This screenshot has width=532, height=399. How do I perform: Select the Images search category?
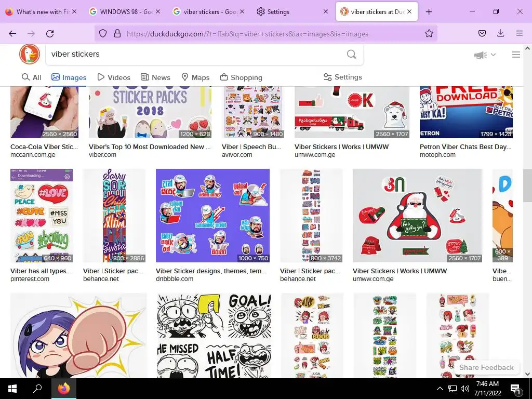[x=69, y=77]
